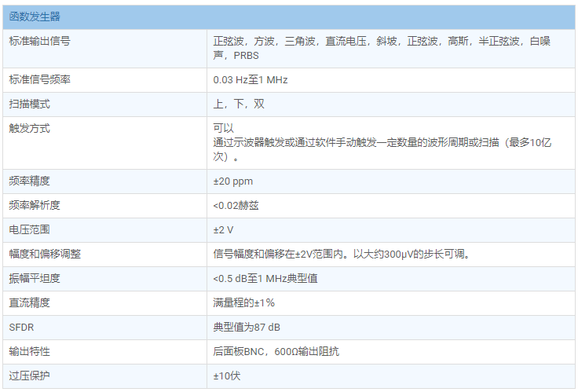Click the ±2 V voltage range value
The image size is (578, 392).
(x=225, y=230)
